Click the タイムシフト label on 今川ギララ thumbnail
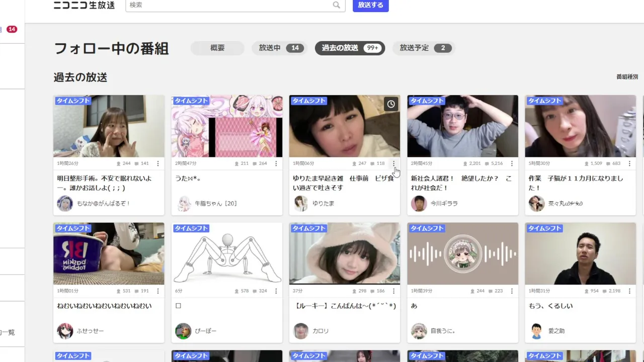The width and height of the screenshot is (644, 362). pyautogui.click(x=427, y=101)
